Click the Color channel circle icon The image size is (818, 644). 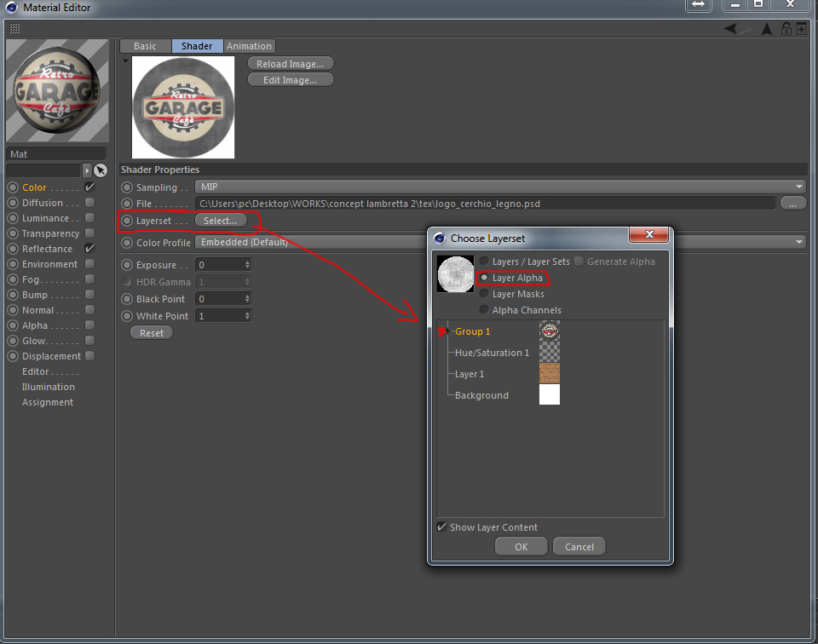[13, 187]
